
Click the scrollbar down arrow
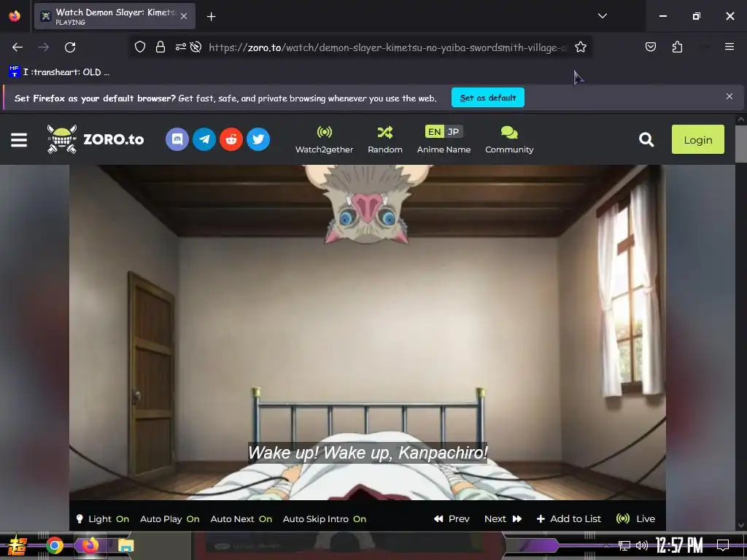tap(741, 525)
